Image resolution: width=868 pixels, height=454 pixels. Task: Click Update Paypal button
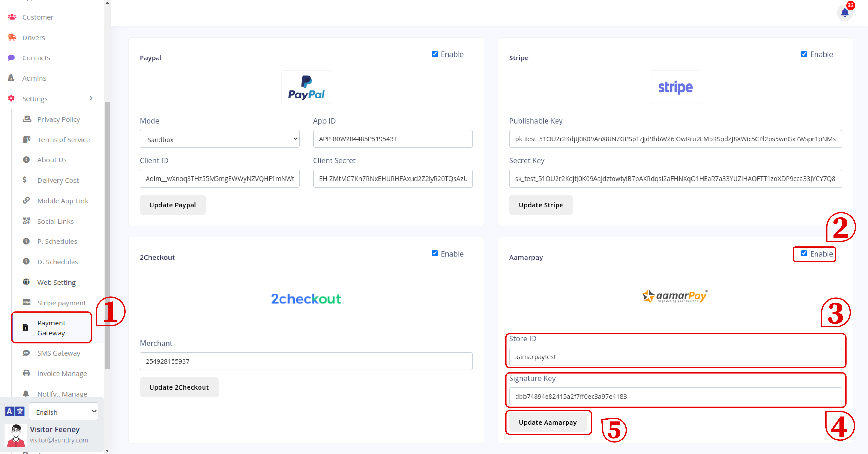(x=173, y=205)
